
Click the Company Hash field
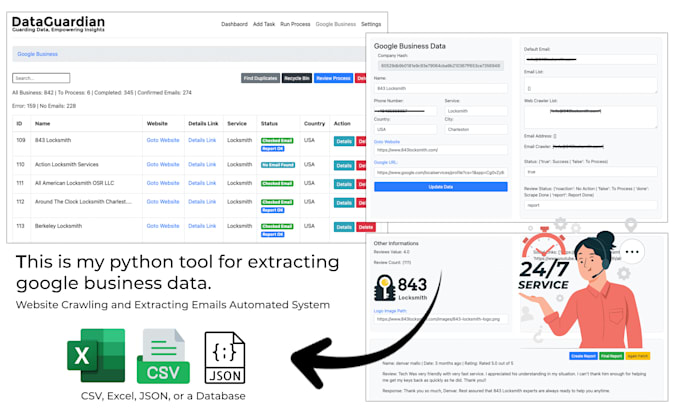click(441, 66)
